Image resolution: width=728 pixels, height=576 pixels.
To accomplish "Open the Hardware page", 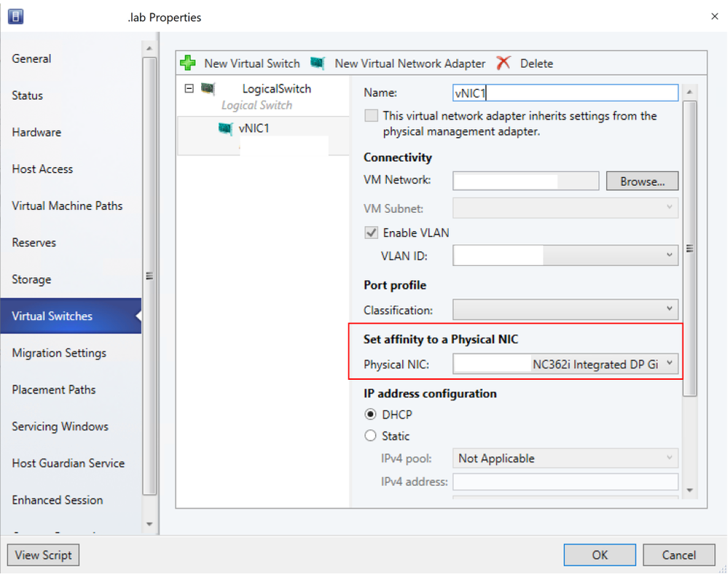I will point(71,132).
